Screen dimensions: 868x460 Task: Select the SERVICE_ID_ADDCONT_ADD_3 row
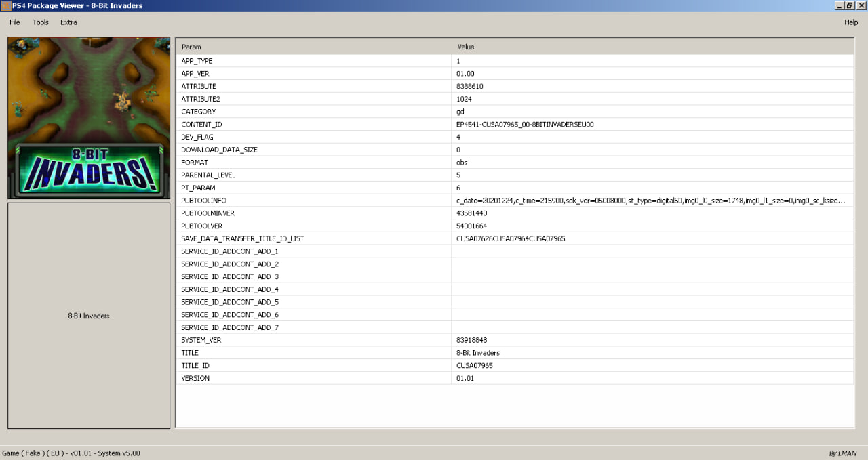click(x=515, y=276)
